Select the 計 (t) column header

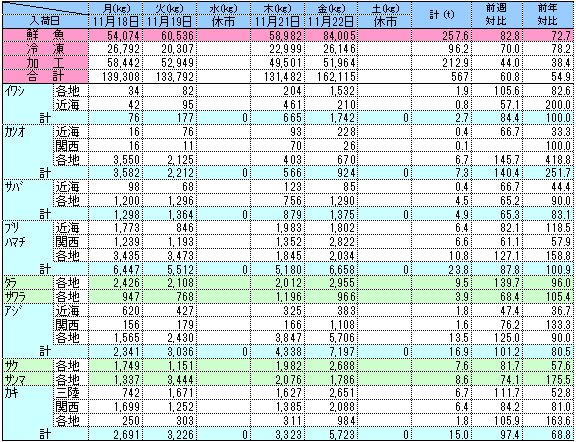click(442, 15)
